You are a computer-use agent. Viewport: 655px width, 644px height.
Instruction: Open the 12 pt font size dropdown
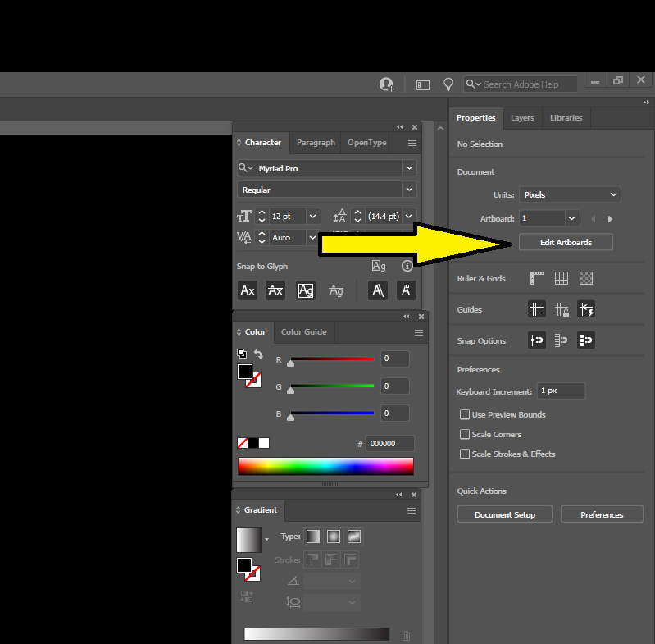pyautogui.click(x=312, y=216)
